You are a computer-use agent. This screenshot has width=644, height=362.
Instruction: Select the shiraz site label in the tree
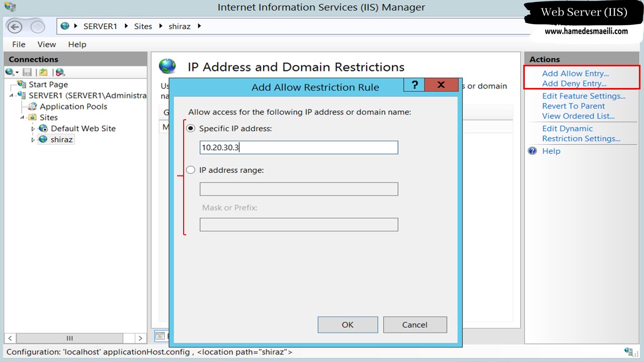62,139
